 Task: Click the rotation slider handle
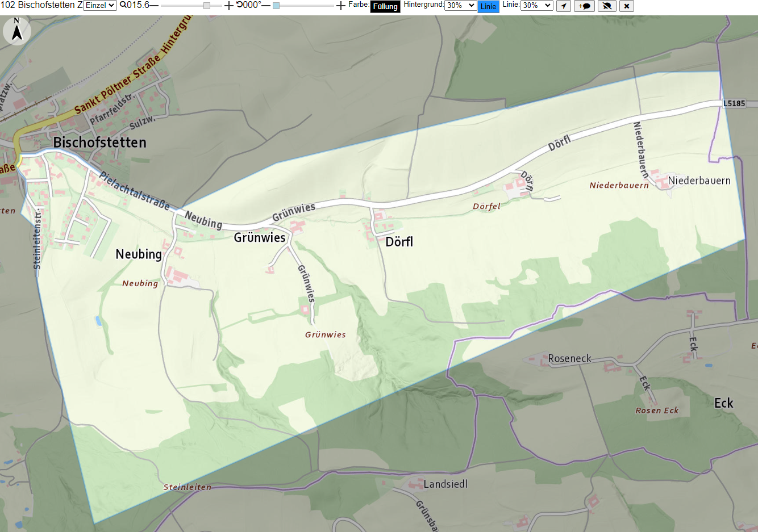coord(276,6)
